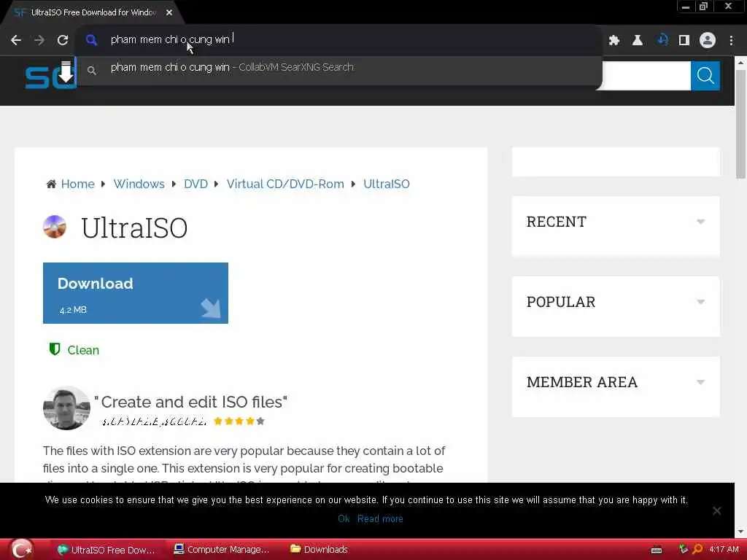
Task: Click the 4:17 AM taskbar clock
Action: [724, 549]
